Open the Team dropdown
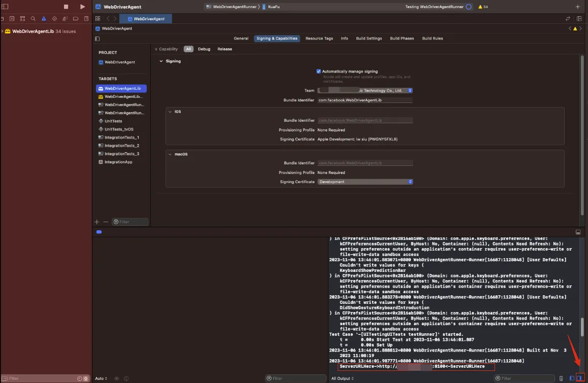The height and width of the screenshot is (383, 588). click(x=365, y=90)
